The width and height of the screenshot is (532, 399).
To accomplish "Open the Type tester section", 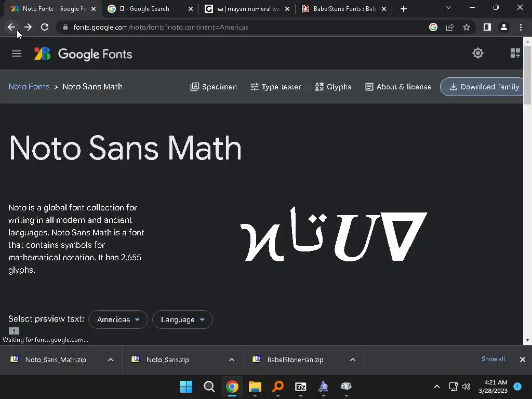I will (275, 87).
